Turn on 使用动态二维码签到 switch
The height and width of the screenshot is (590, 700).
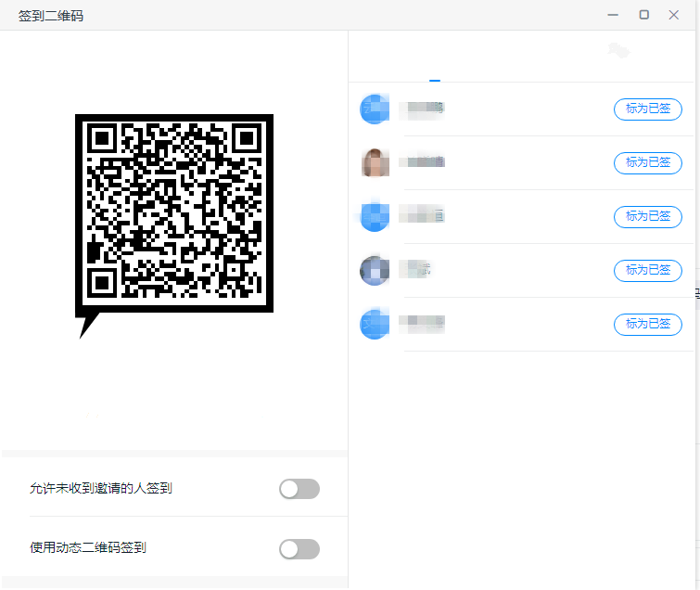coord(299,549)
